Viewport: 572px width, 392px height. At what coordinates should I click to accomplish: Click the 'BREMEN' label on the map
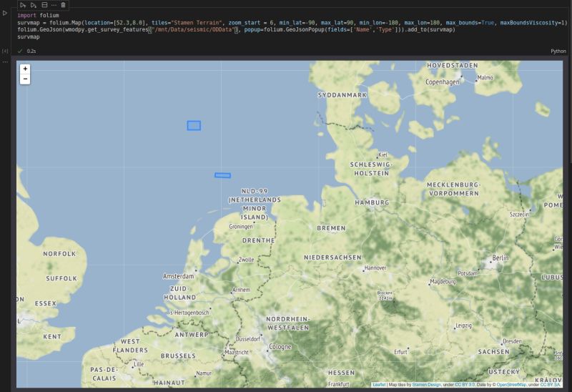pos(331,228)
